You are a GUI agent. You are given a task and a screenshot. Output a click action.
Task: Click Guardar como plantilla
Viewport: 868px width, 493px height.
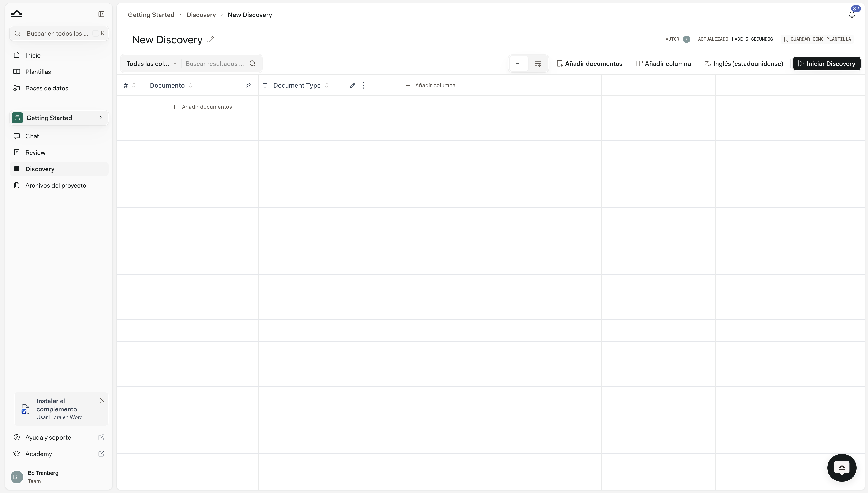[817, 39]
